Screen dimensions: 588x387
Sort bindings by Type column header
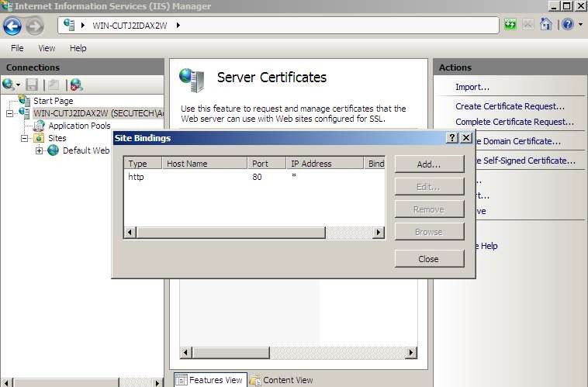[143, 164]
